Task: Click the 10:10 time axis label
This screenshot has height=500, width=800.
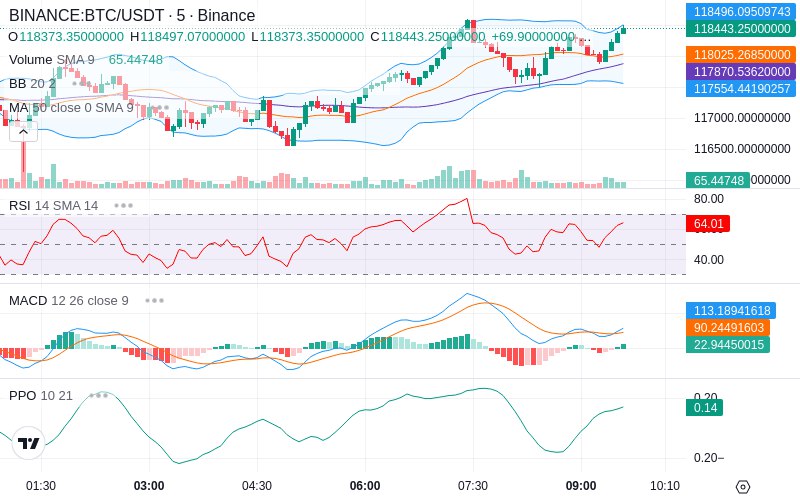Action: click(x=665, y=486)
